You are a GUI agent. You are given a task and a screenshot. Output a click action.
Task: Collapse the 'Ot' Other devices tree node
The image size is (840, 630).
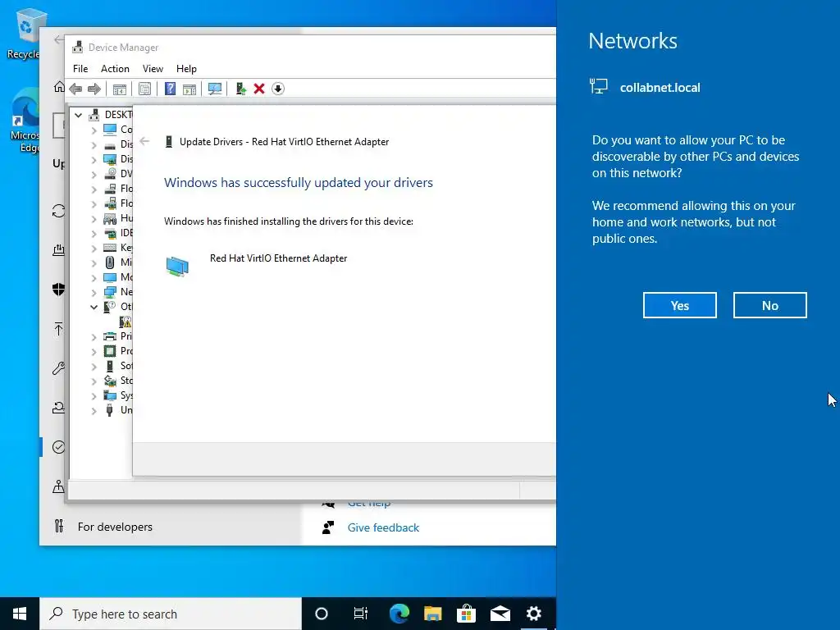(x=94, y=307)
